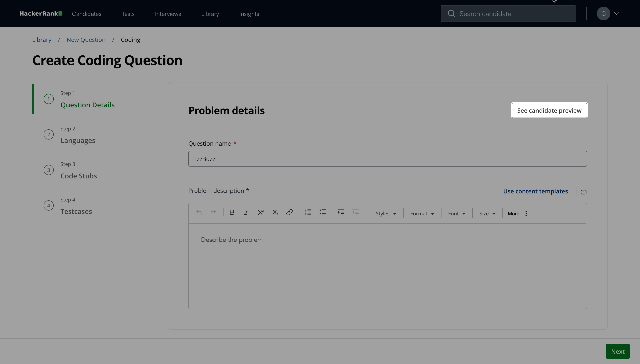640x364 pixels.
Task: Insert a hyperlink with link icon
Action: (289, 212)
